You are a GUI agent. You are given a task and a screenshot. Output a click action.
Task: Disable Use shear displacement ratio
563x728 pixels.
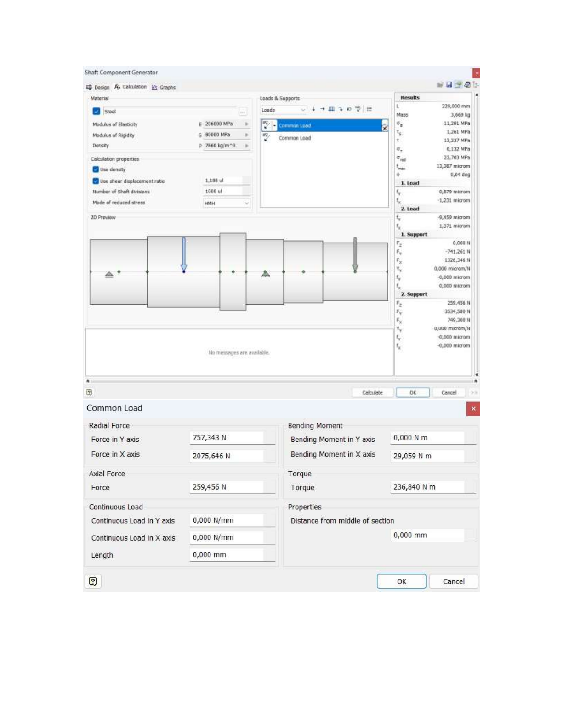[x=96, y=181]
